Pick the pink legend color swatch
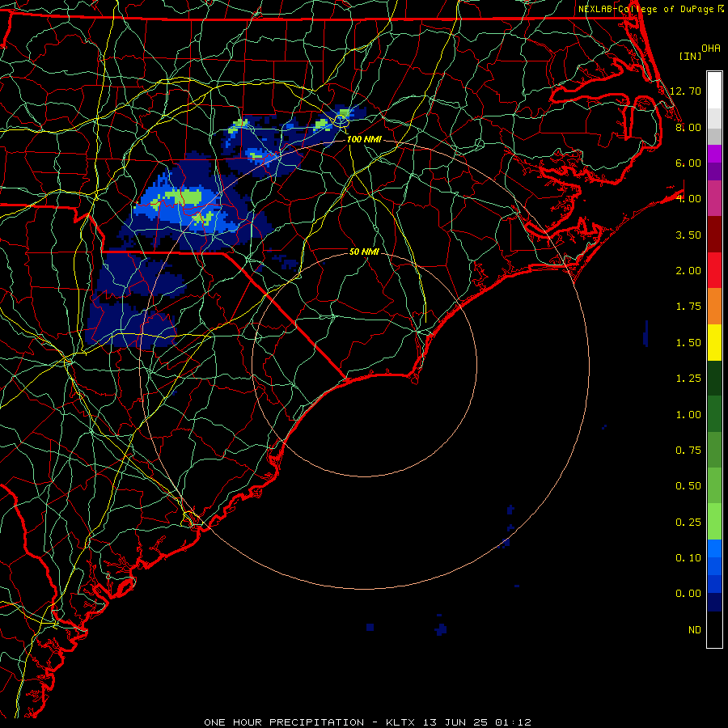This screenshot has height=728, width=728. coord(714,198)
